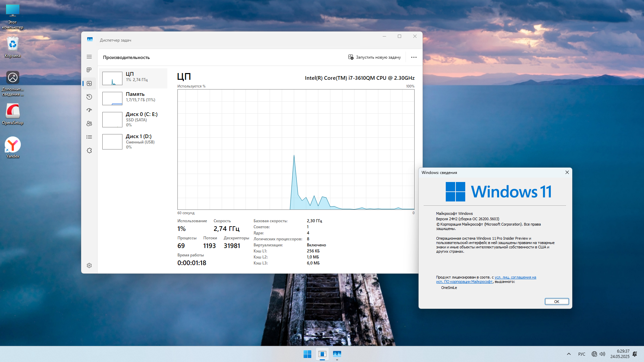The width and height of the screenshot is (644, 362).
Task: Click the Windows Start button
Action: click(307, 354)
